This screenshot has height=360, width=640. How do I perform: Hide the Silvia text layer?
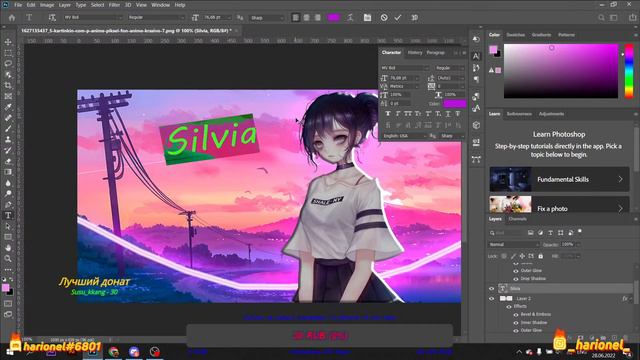coord(491,289)
